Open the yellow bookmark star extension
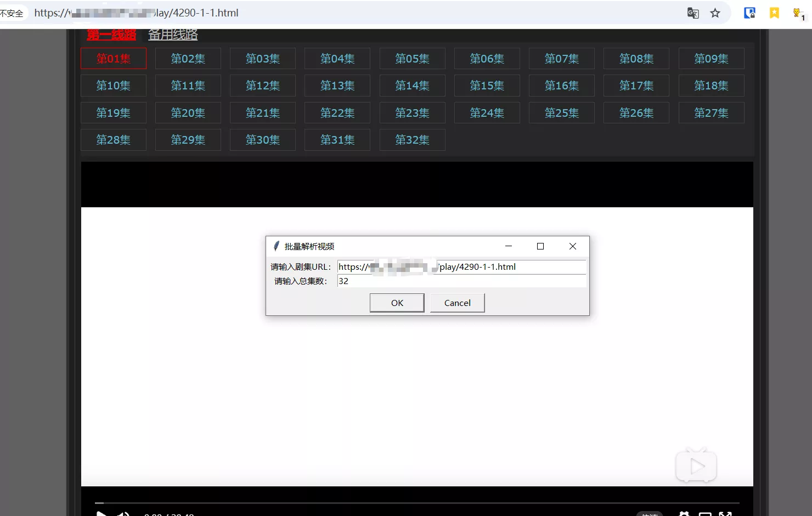The width and height of the screenshot is (812, 516). tap(774, 13)
